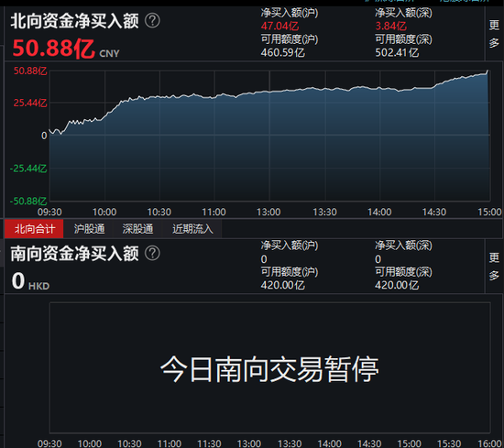Click the 50.88亿 CNY net inflow value

tap(66, 49)
